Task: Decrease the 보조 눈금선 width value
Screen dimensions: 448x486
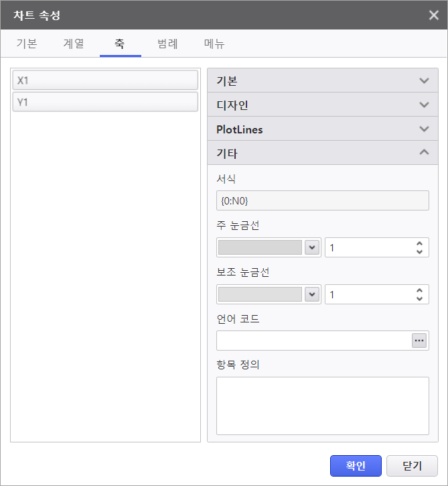Action: click(419, 299)
